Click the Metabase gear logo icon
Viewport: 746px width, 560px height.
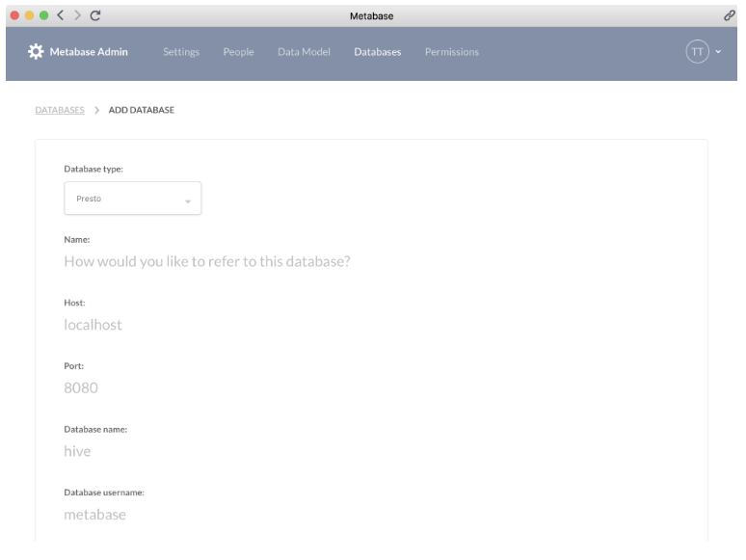click(37, 51)
